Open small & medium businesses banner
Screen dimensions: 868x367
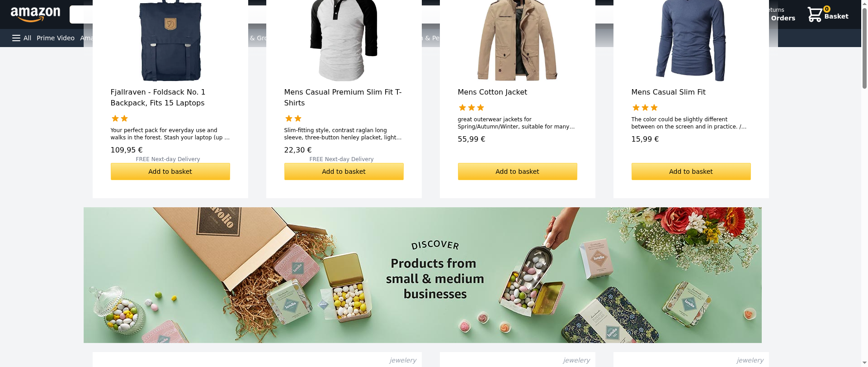pos(423,275)
